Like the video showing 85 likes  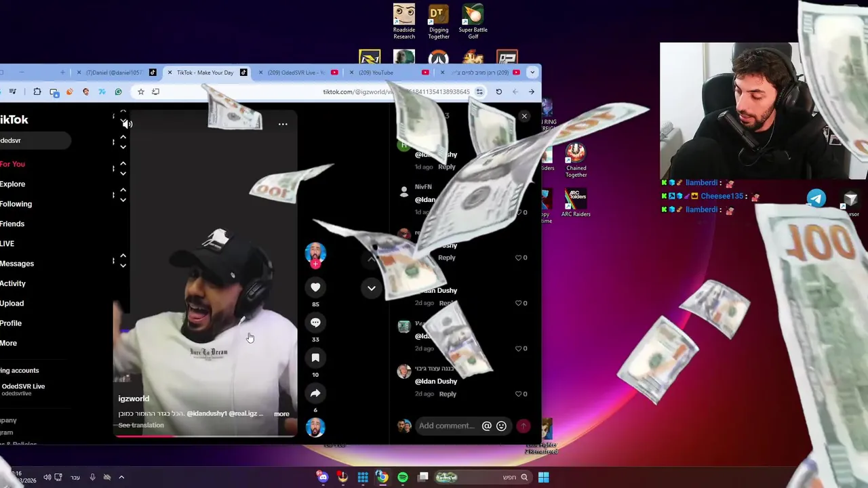[x=315, y=287]
